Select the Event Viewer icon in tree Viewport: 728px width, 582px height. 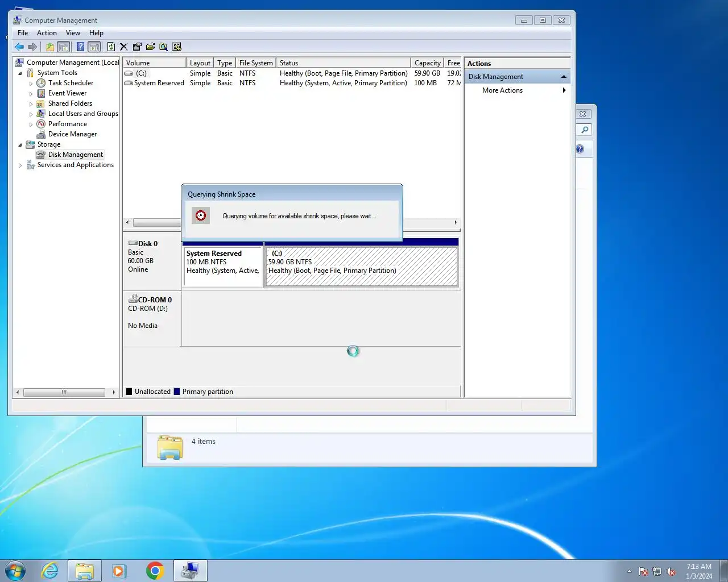click(41, 93)
